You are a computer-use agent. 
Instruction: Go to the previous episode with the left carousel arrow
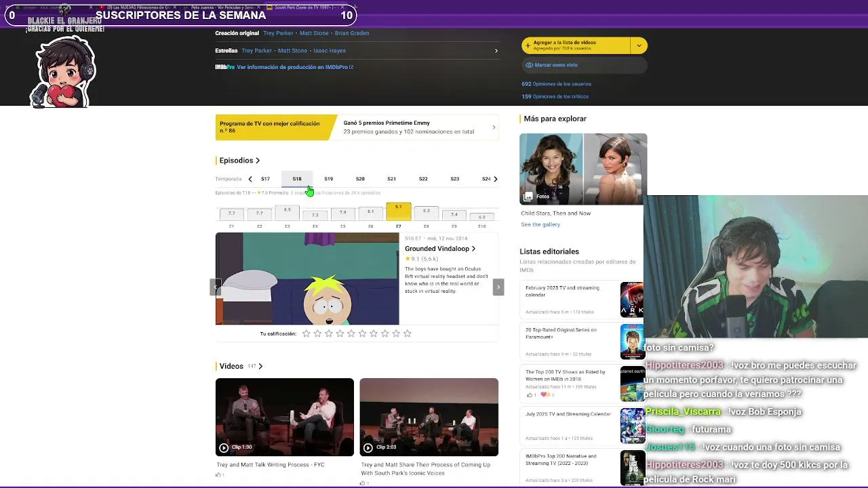pyautogui.click(x=216, y=287)
